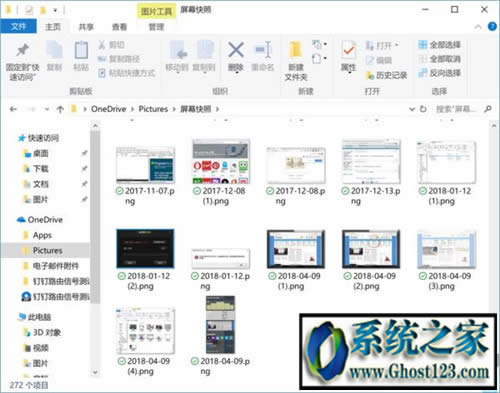Image resolution: width=500 pixels, height=393 pixels.
Task: Select thumbnail 2018-04-09 (1).png
Action: point(296,249)
